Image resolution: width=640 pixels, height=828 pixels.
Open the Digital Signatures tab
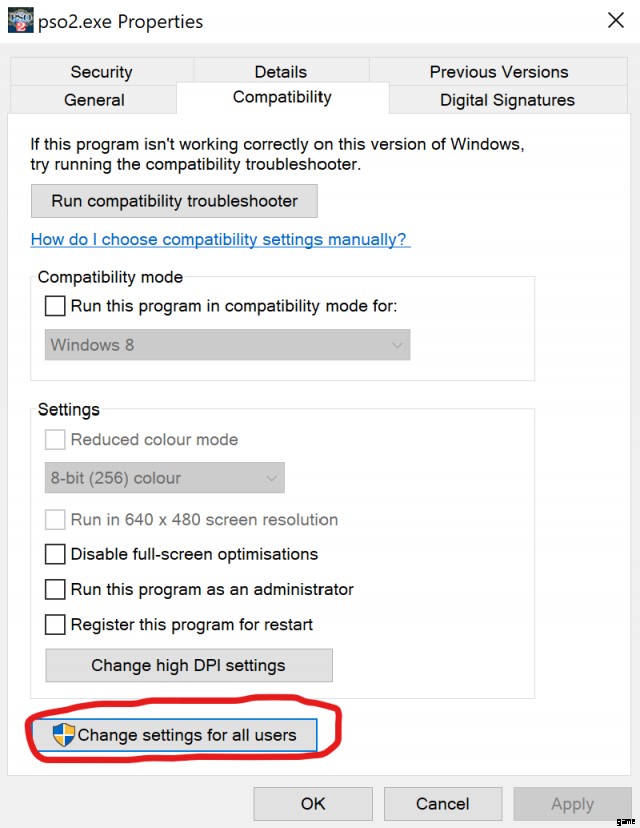click(507, 100)
